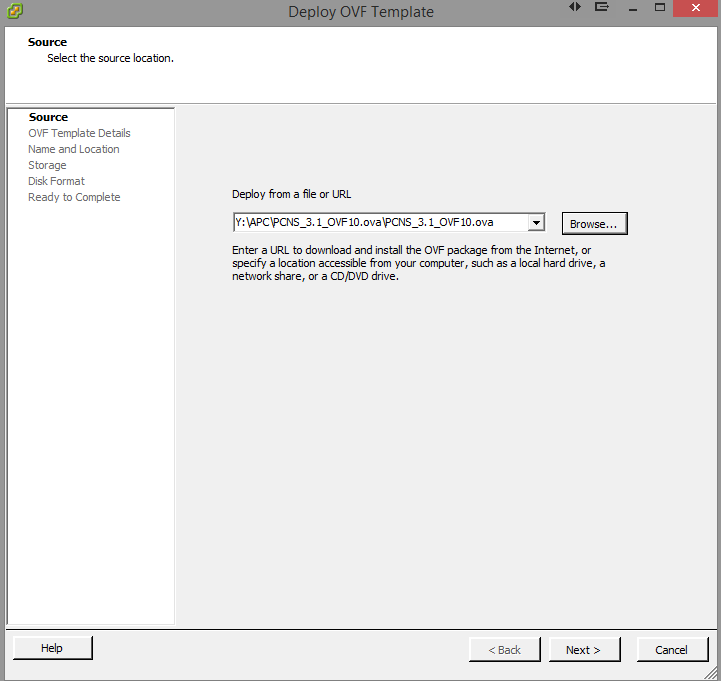Open Help for this wizard
721x681 pixels.
click(x=52, y=649)
